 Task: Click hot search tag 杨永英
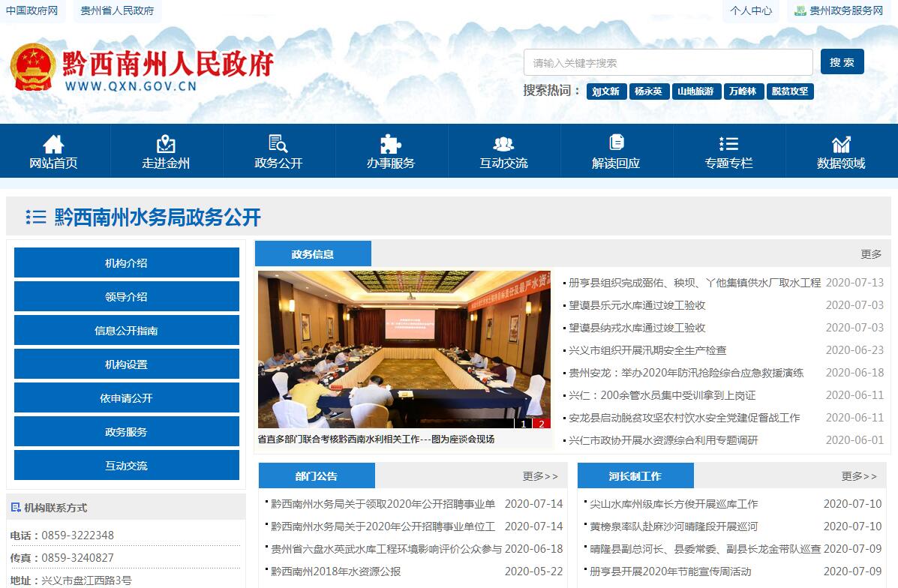(x=648, y=91)
